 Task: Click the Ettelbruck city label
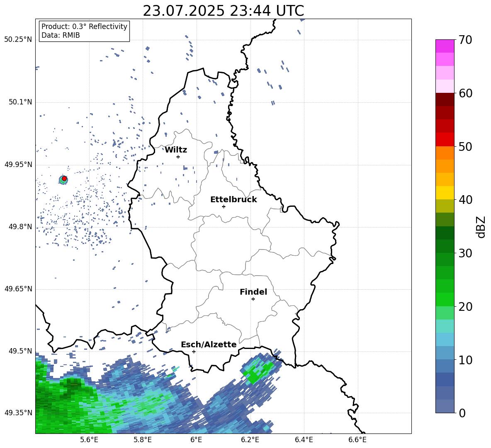click(x=233, y=200)
